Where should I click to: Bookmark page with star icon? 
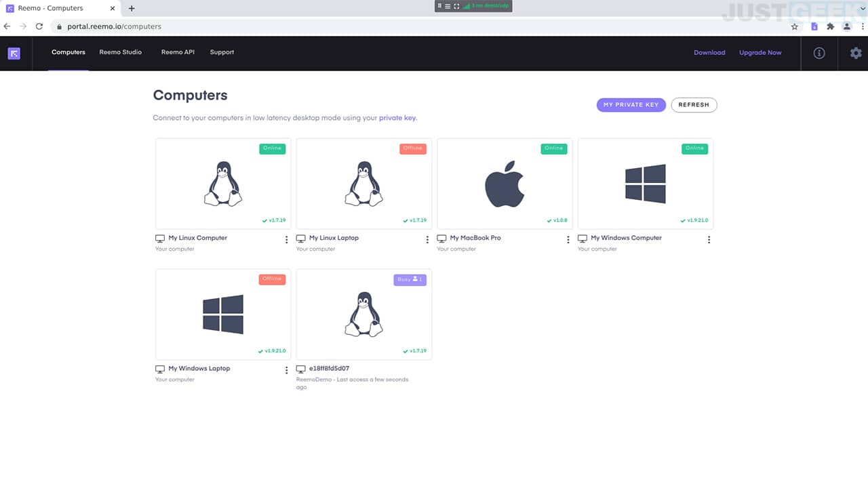pyautogui.click(x=795, y=26)
